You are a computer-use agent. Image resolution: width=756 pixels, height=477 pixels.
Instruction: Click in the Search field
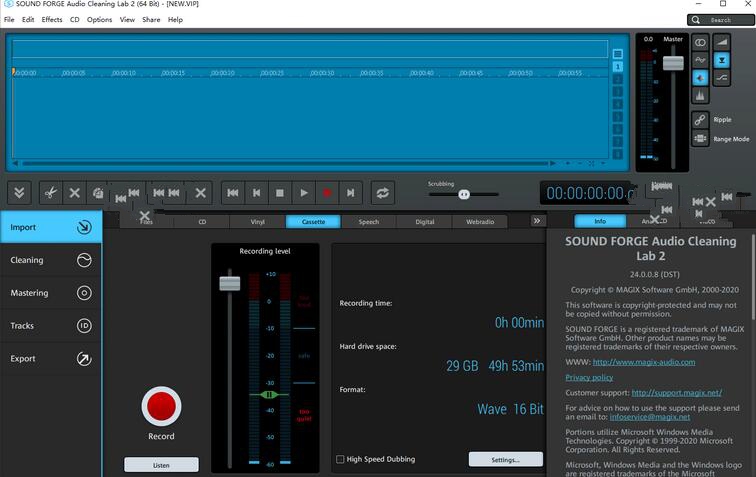(721, 20)
